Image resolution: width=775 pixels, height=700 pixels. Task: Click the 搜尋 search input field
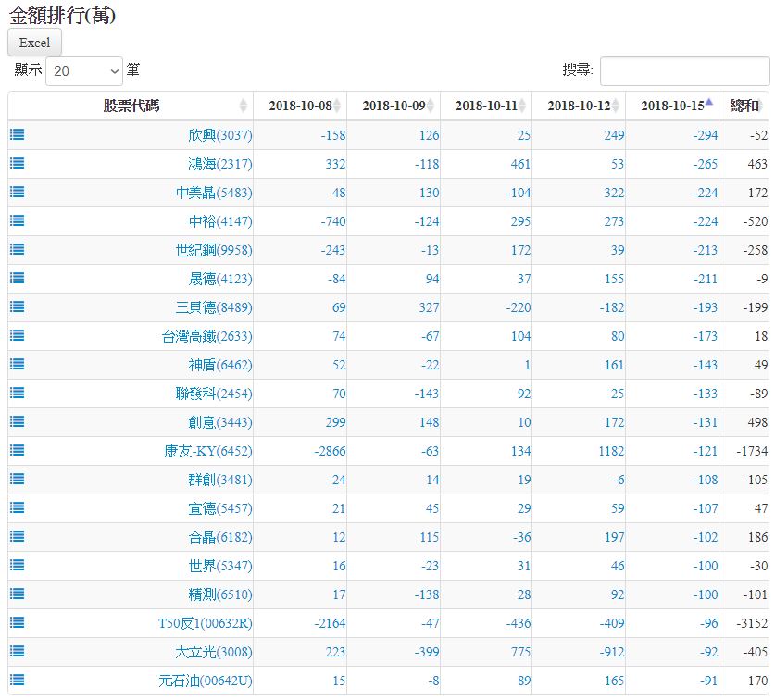tap(684, 70)
